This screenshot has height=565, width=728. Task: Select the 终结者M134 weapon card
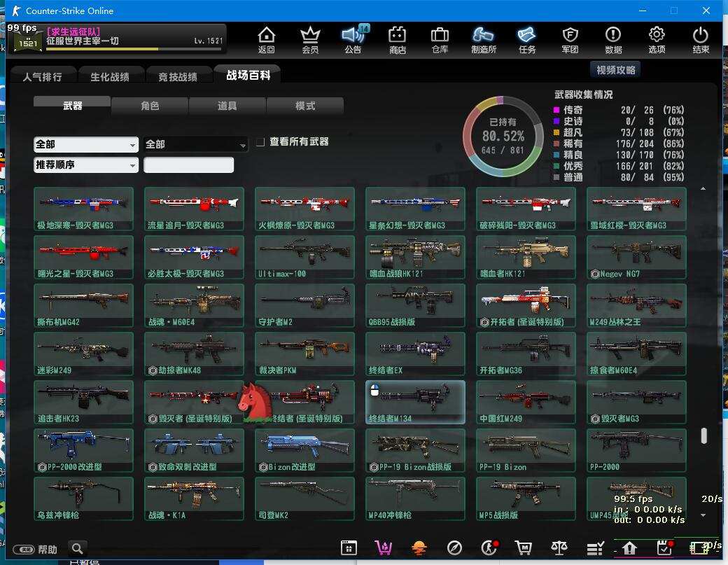415,402
